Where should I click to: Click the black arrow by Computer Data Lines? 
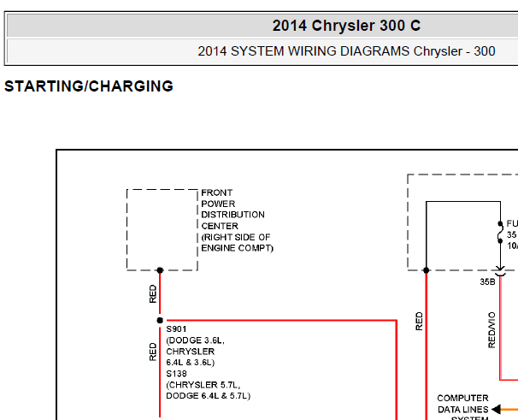tap(496, 409)
